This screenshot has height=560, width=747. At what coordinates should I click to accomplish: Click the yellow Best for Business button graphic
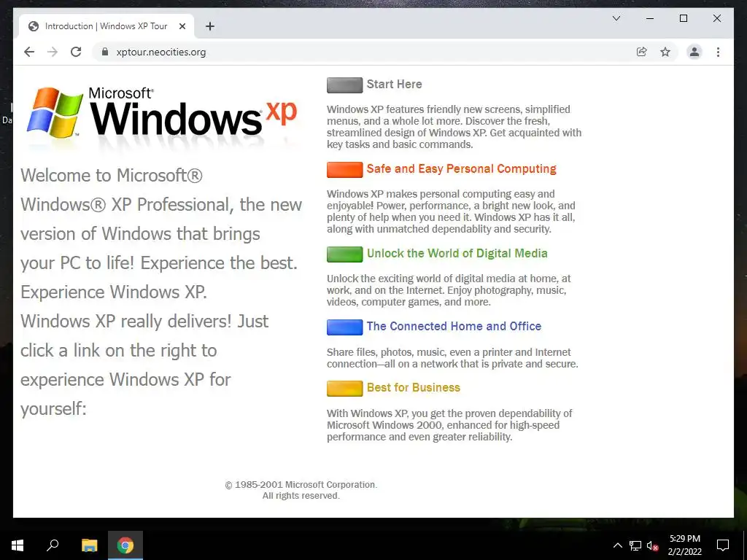pos(344,389)
